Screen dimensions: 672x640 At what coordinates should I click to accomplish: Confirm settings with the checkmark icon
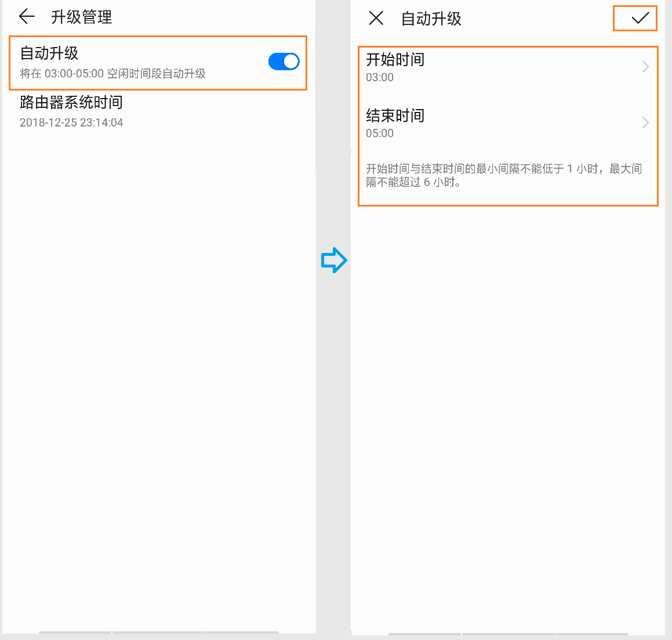640,19
